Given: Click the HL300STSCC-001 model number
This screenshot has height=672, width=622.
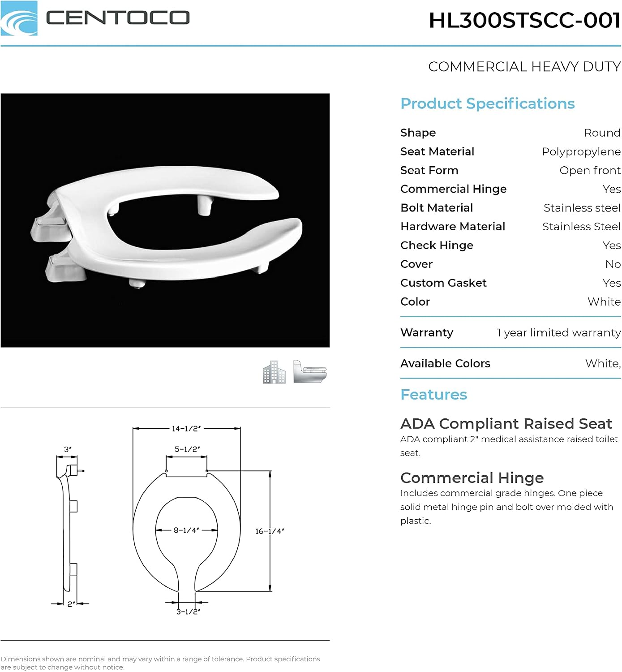Looking at the screenshot, I should tap(524, 20).
